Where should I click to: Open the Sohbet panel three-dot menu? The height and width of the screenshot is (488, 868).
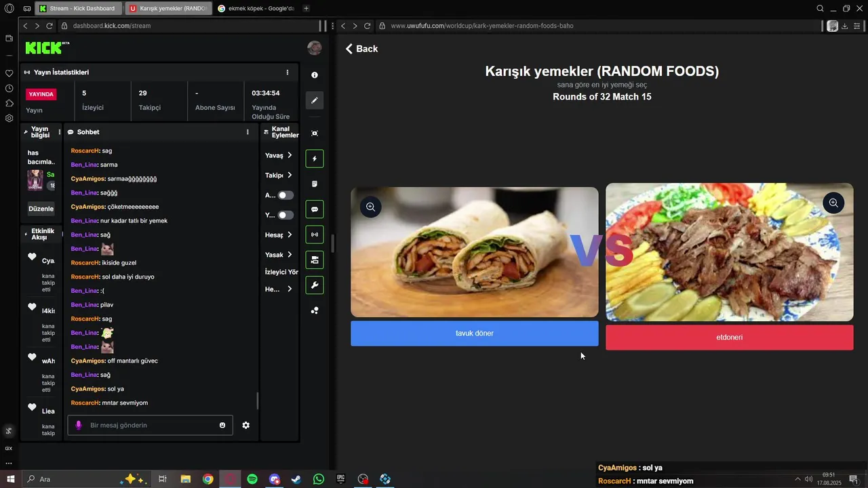tap(248, 132)
